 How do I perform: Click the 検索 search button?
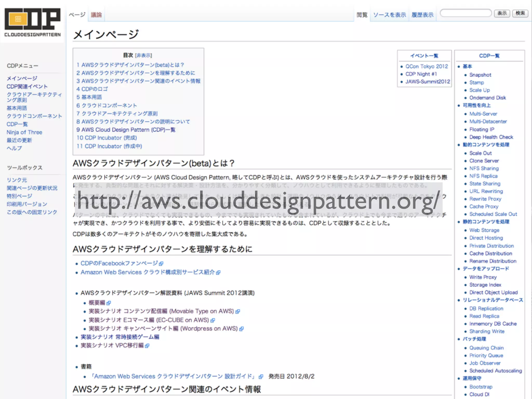(520, 13)
